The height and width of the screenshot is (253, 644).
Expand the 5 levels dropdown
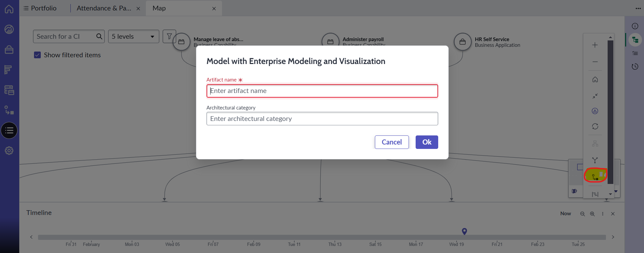tap(133, 36)
